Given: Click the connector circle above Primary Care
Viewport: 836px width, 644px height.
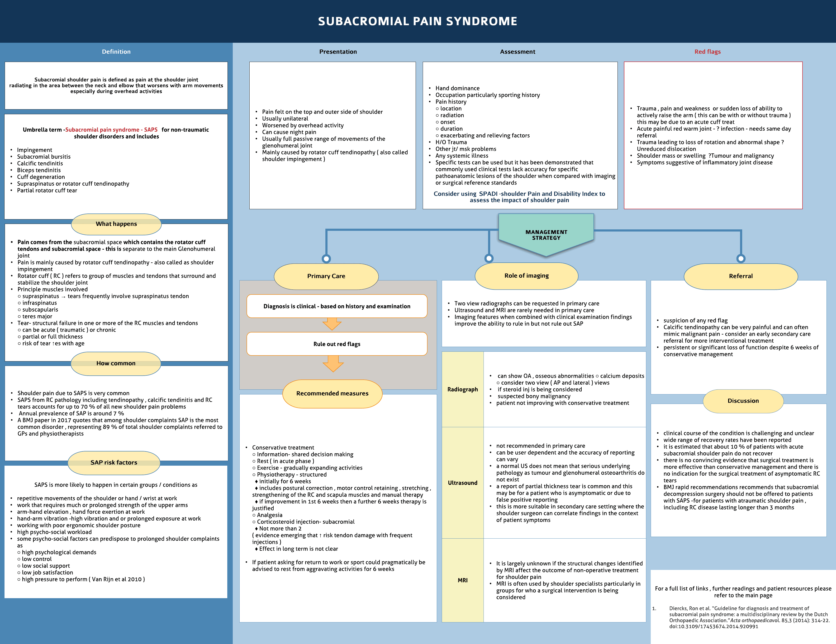Looking at the screenshot, I should (x=326, y=259).
